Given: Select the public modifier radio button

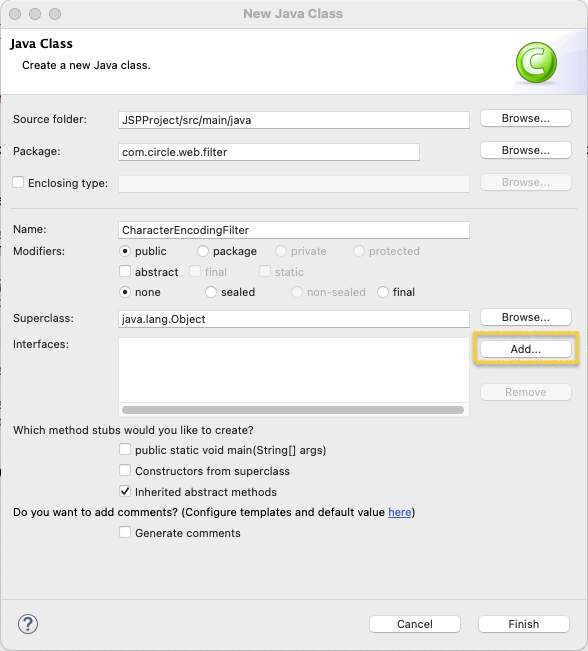Looking at the screenshot, I should pyautogui.click(x=125, y=251).
